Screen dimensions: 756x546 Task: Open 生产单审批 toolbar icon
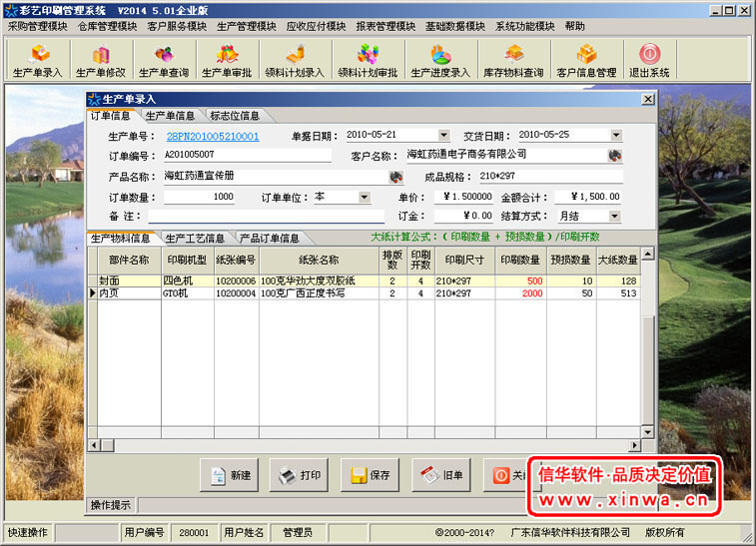pos(227,60)
